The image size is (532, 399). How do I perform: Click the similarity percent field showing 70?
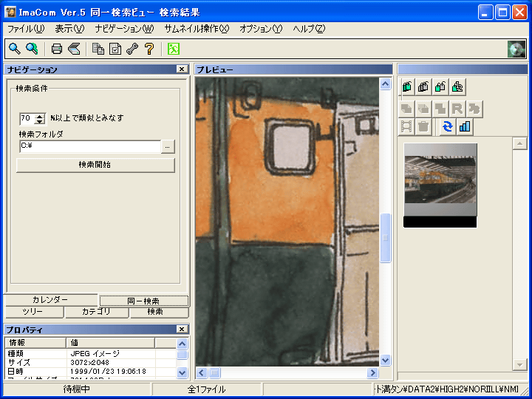click(x=27, y=118)
